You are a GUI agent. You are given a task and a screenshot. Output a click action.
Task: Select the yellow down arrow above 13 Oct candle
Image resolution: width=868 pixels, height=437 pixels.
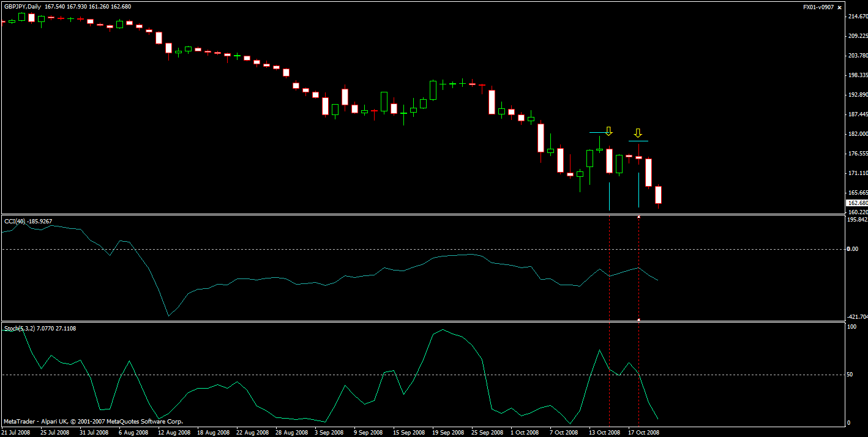click(x=608, y=131)
